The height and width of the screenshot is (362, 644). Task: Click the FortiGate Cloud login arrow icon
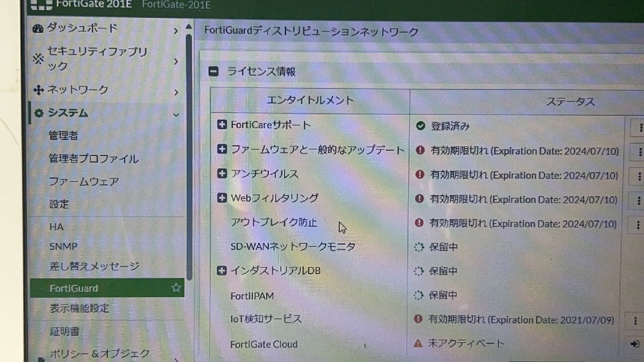coord(635,343)
